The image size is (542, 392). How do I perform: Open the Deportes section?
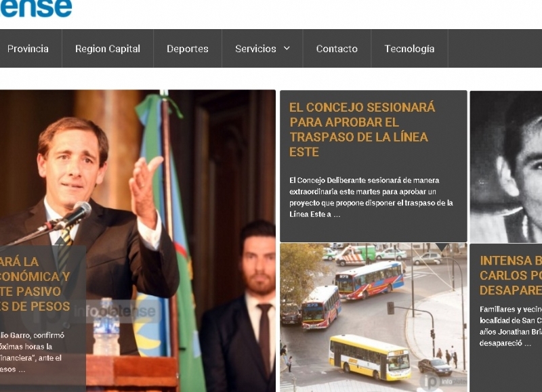point(188,49)
